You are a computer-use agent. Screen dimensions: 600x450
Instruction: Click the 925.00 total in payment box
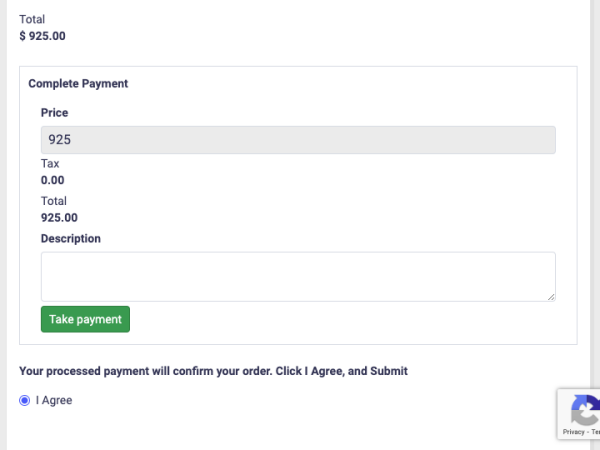pyautogui.click(x=59, y=218)
